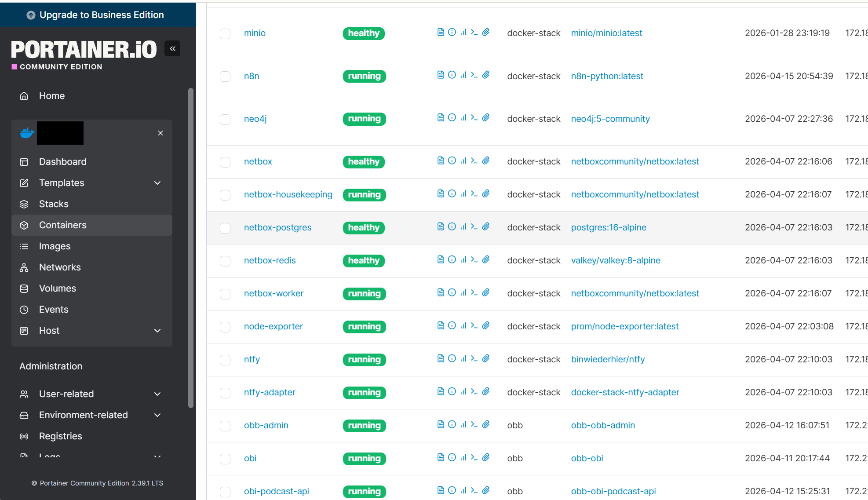Inspect the obb-admin container

tap(452, 424)
